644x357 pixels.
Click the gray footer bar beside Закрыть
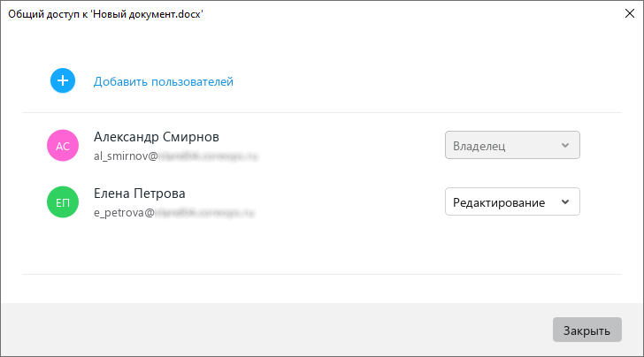(x=275, y=330)
